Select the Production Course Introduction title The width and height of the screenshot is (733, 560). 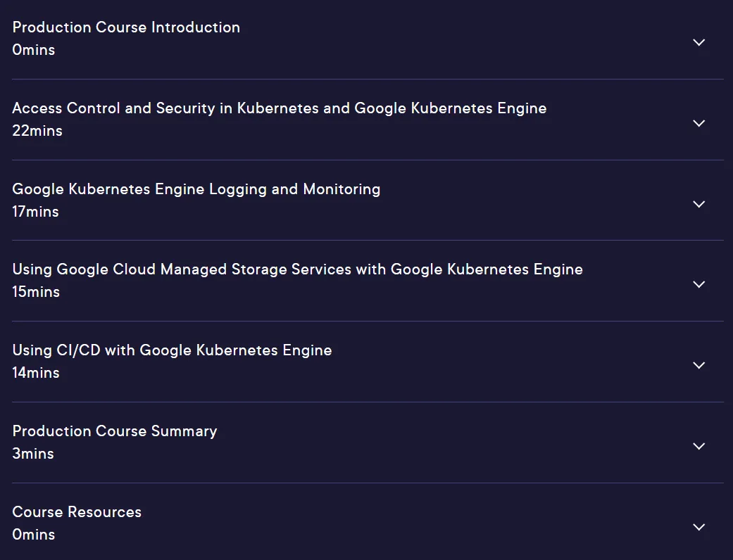coord(126,27)
